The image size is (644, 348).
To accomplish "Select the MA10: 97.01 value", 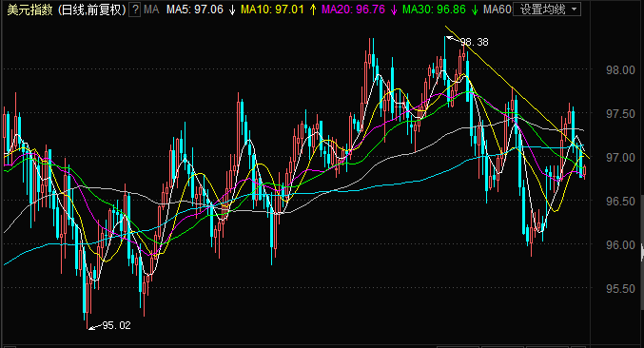I will (272, 10).
